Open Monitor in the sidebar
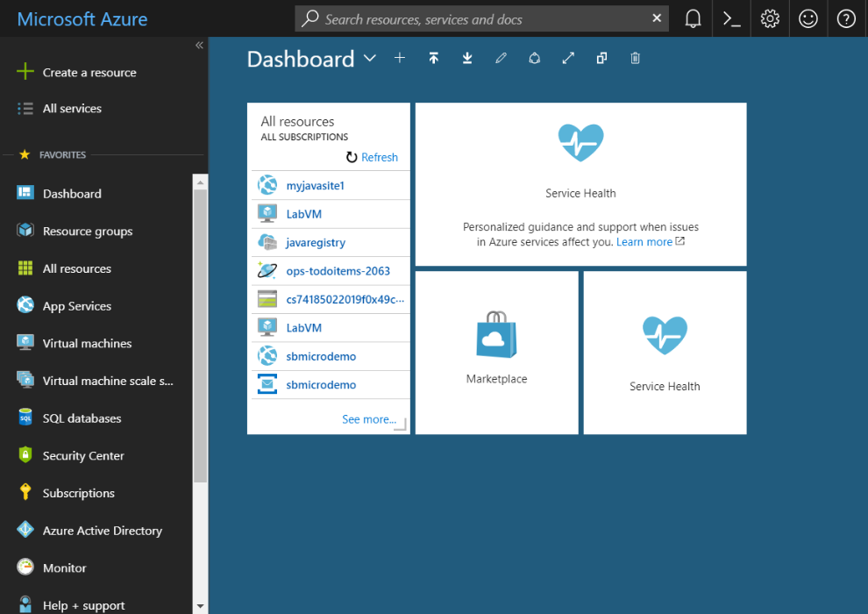Screen dimensions: 868x614 [64, 568]
